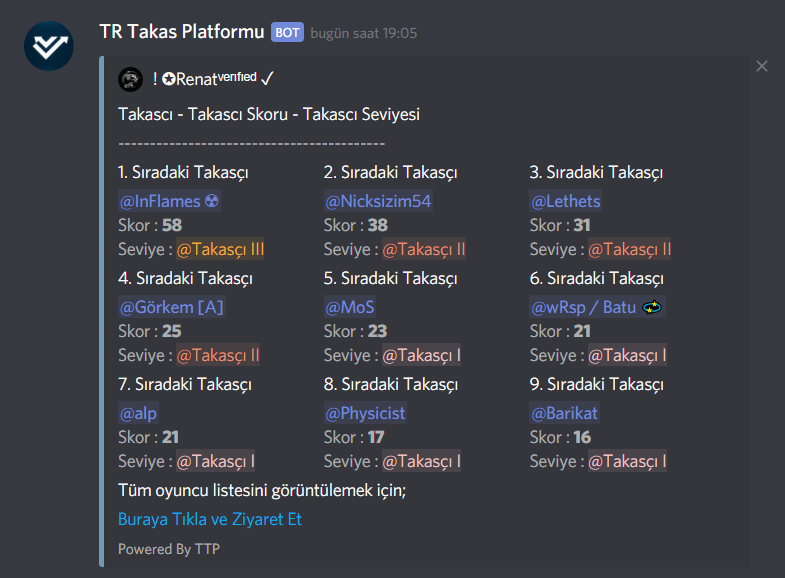This screenshot has width=785, height=578.
Task: Click the BOT badge next to bot name
Action: point(287,33)
